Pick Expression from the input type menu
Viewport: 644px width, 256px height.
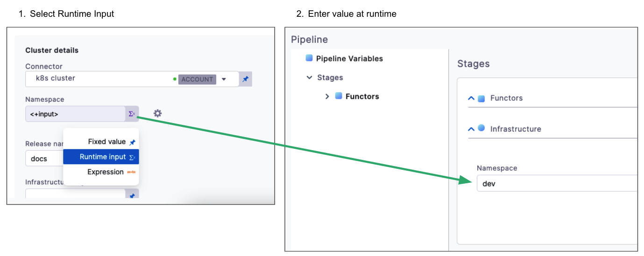point(105,172)
